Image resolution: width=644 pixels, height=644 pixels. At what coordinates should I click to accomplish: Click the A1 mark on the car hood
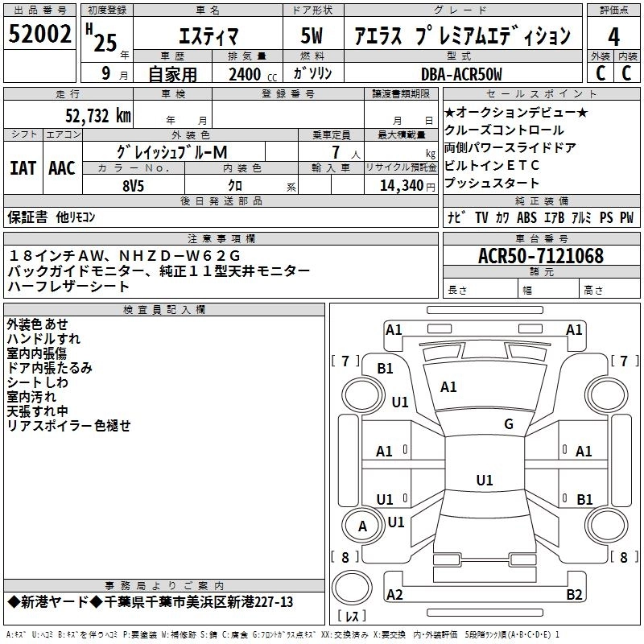click(x=448, y=387)
